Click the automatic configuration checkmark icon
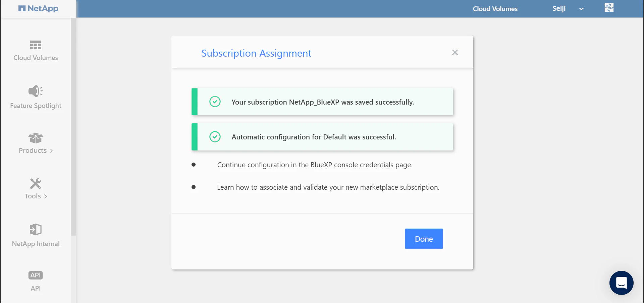The image size is (644, 303). [x=215, y=137]
